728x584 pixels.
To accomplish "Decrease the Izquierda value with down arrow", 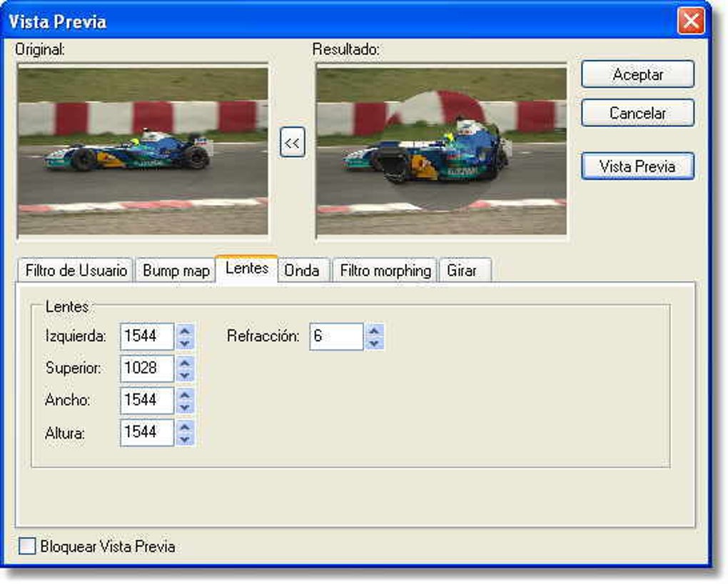I will (185, 343).
